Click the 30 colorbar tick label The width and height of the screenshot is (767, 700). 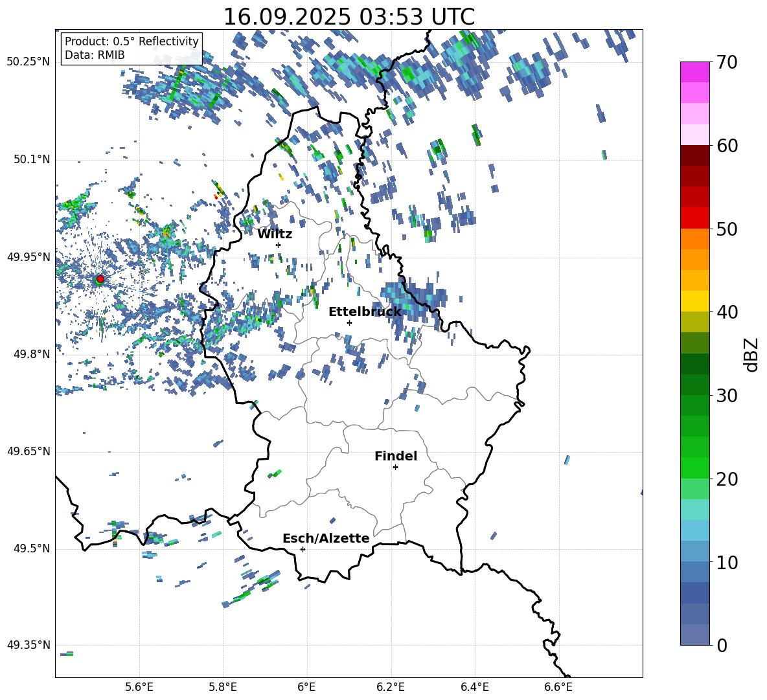[x=727, y=395]
